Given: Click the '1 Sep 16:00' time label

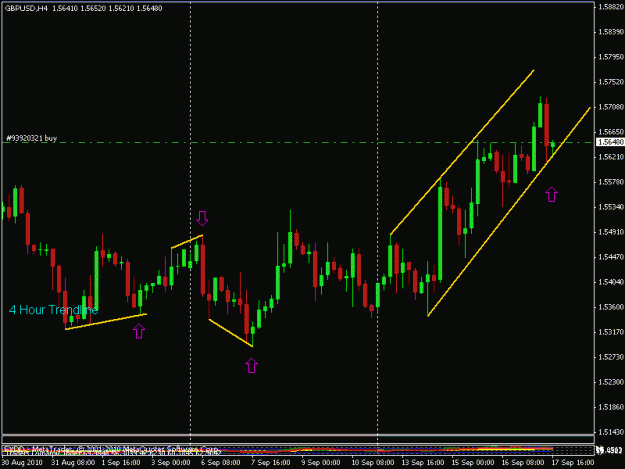Looking at the screenshot, I should click(x=121, y=463).
